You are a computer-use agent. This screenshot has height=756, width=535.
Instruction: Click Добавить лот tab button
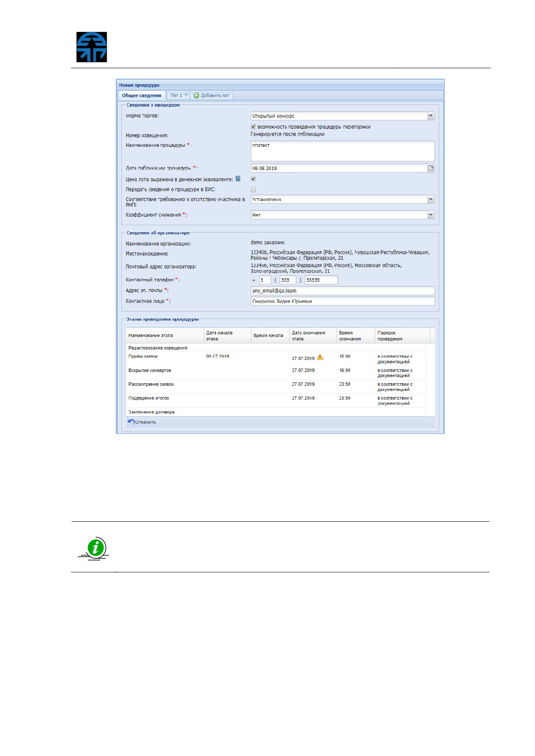(212, 95)
